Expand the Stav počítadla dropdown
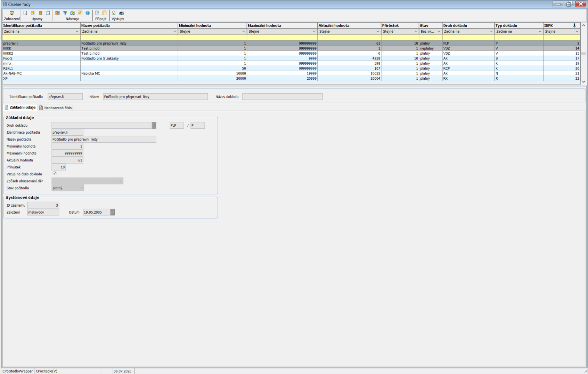Viewport: 588px width, 374px height. click(81, 188)
